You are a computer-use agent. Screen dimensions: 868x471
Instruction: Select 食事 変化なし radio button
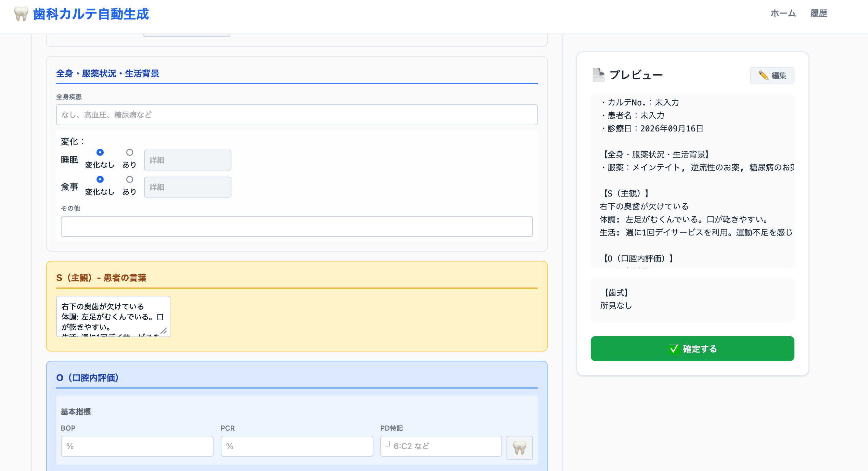pos(100,179)
